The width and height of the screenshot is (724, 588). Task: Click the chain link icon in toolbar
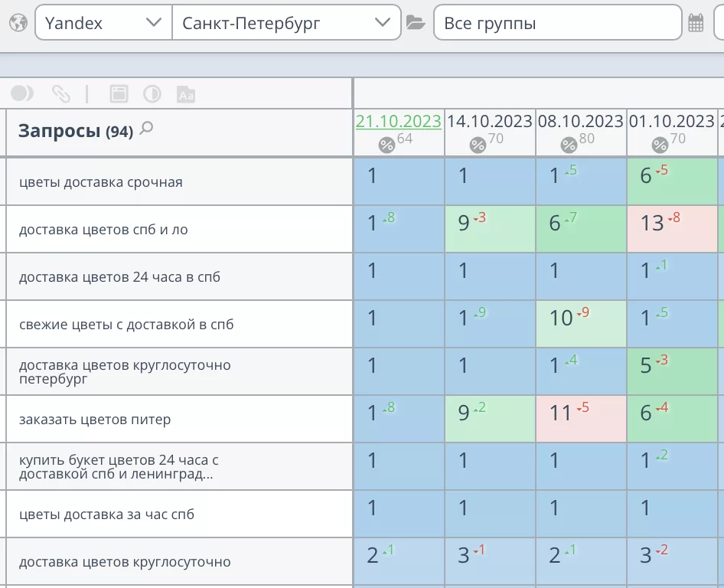[x=61, y=94]
